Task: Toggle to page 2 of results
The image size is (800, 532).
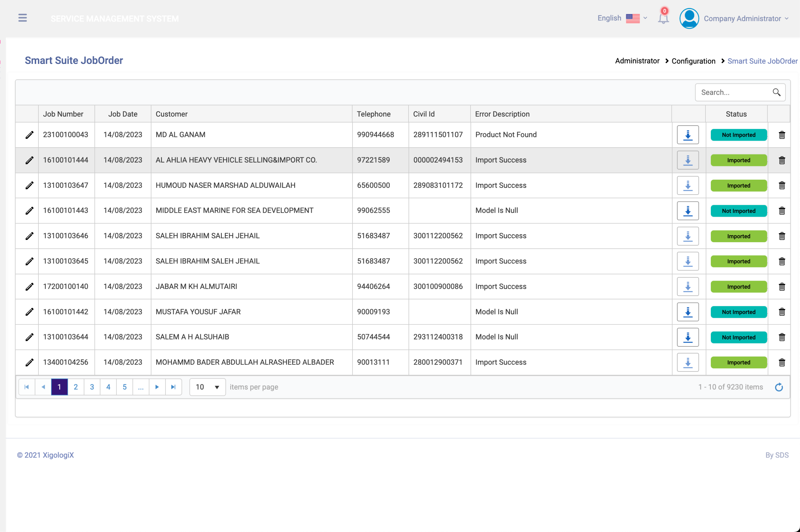Action: [75, 387]
